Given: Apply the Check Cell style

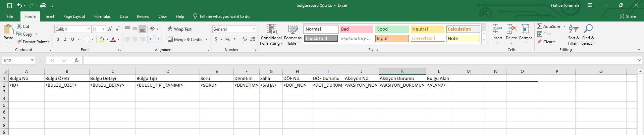Looking at the screenshot, I should 321,39.
